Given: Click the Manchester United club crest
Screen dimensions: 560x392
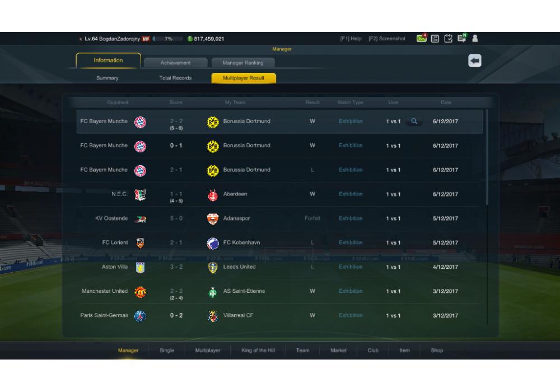Looking at the screenshot, I should coord(140,292).
